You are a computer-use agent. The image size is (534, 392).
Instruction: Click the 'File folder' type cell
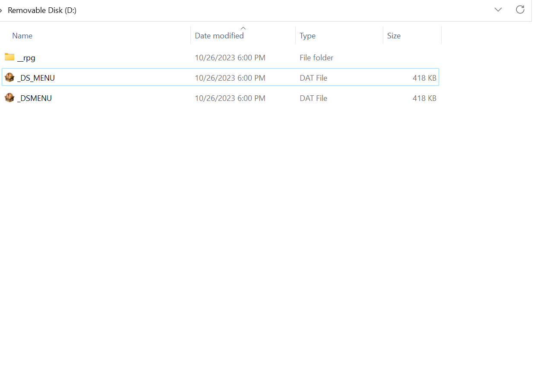pos(316,58)
